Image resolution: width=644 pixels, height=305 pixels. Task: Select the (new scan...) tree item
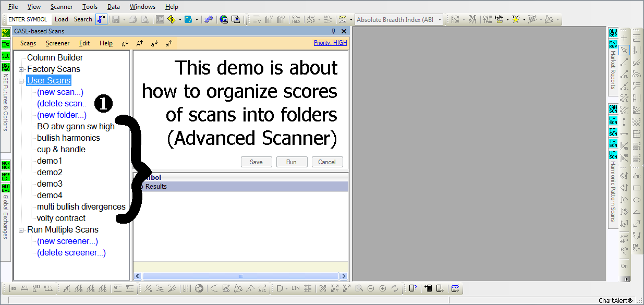pyautogui.click(x=60, y=92)
